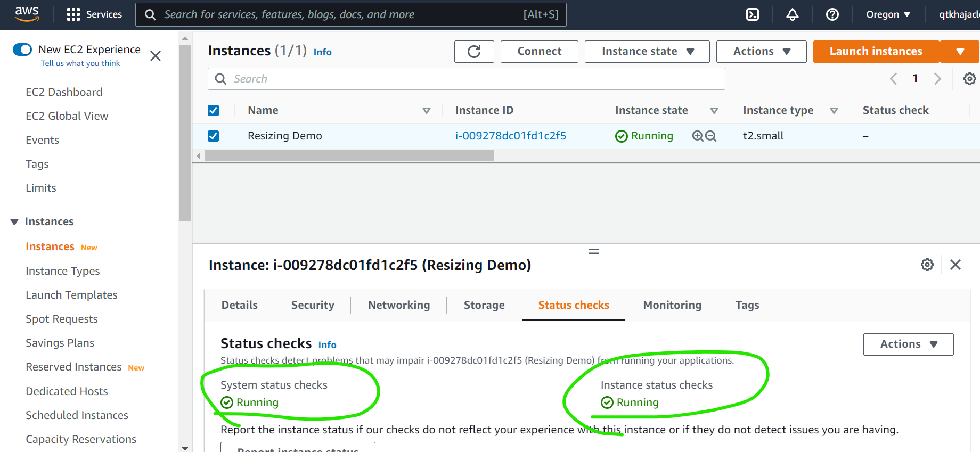Open the Storage tab
This screenshot has height=452, width=980.
(x=484, y=305)
